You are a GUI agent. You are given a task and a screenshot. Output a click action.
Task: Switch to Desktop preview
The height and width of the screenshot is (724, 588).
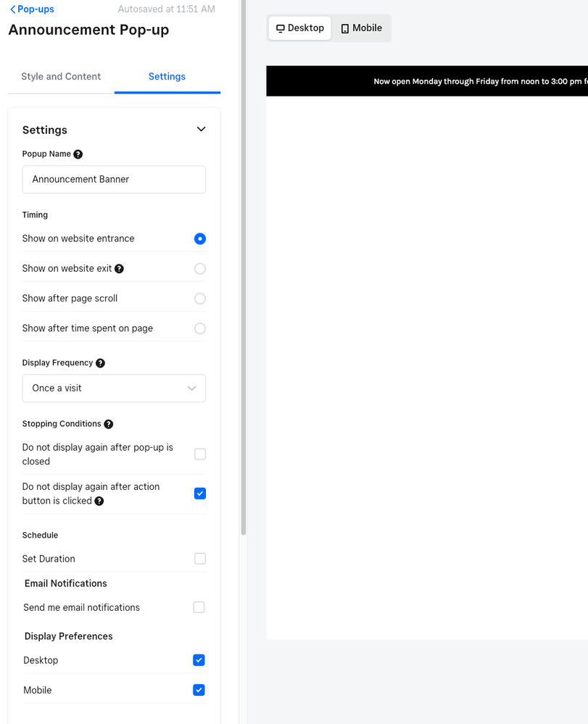tap(299, 28)
